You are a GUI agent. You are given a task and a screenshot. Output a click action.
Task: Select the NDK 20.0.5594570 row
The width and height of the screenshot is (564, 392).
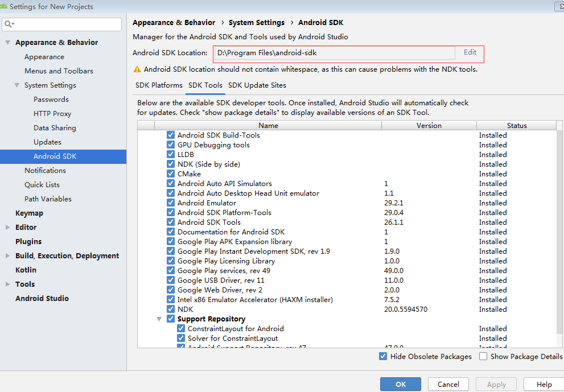347,310
